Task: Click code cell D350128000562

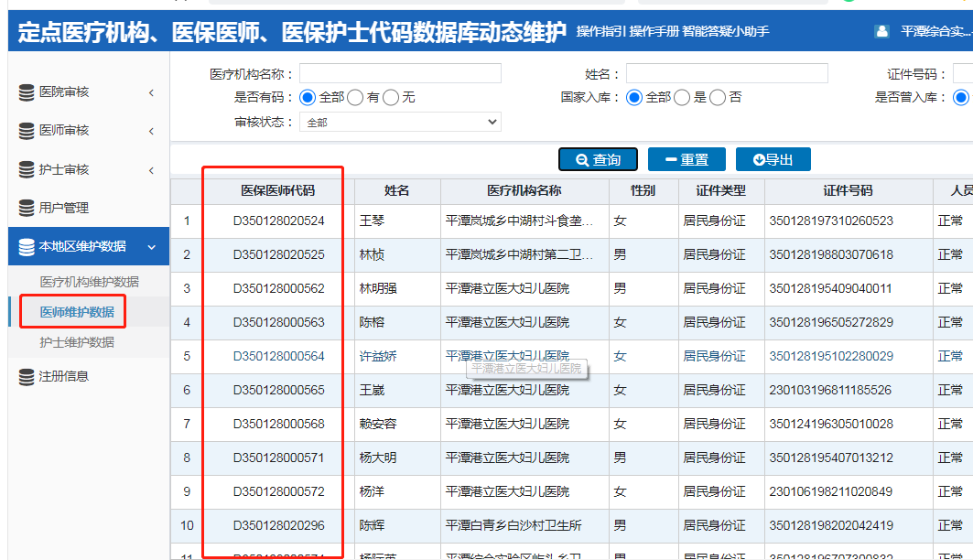Action: [x=278, y=288]
